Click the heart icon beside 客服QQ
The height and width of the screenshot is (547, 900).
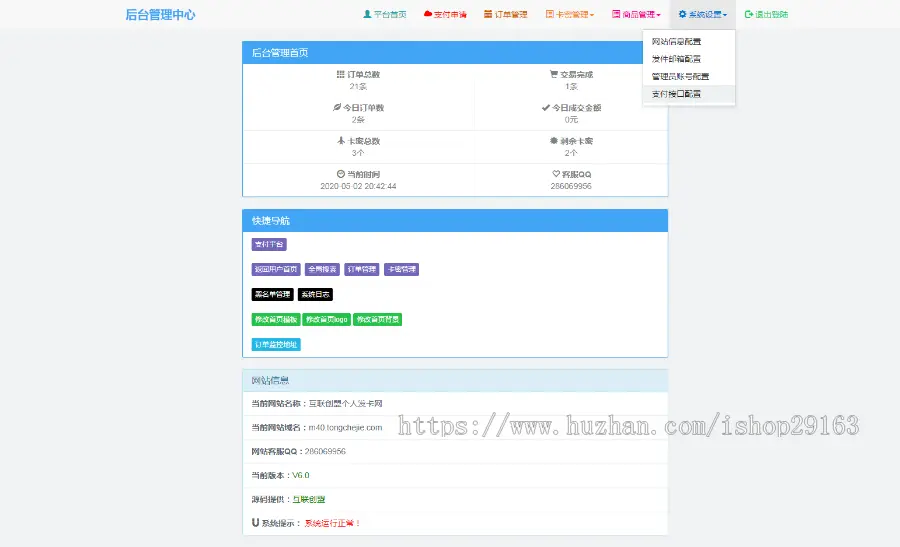click(556, 173)
